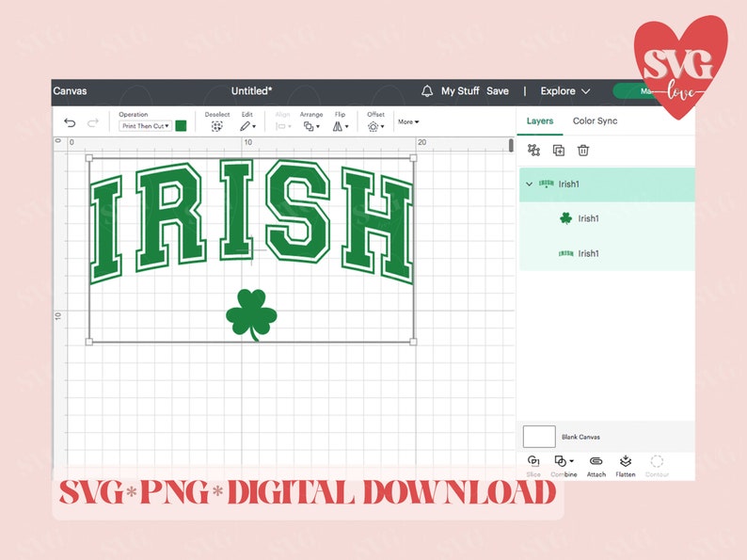The image size is (747, 560).
Task: Click the Untitled* project title
Action: click(251, 91)
